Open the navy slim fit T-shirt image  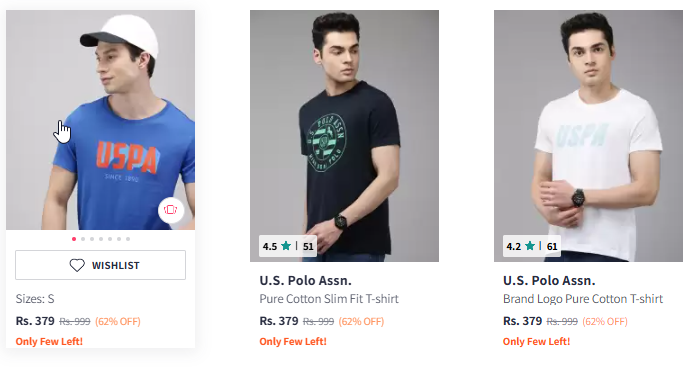click(x=344, y=136)
